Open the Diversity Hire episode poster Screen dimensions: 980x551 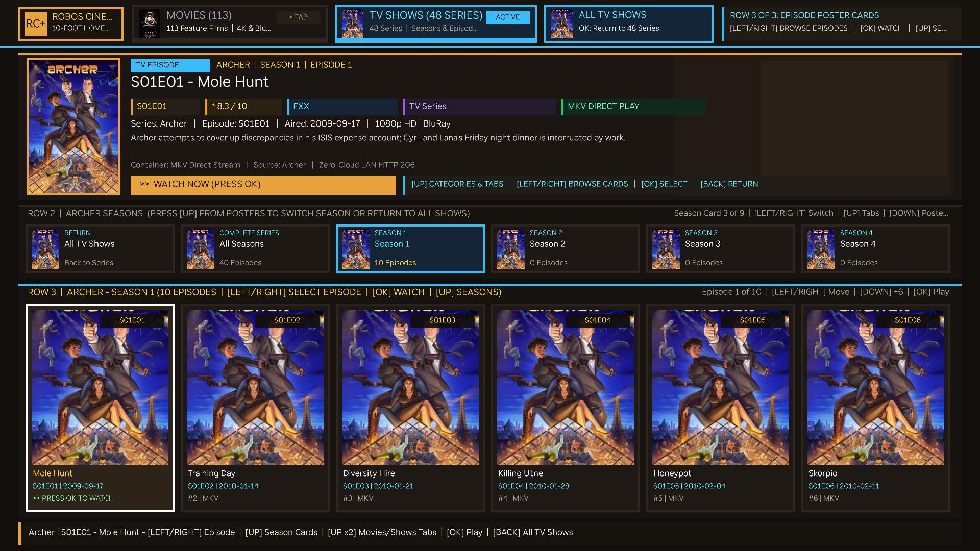coord(410,388)
